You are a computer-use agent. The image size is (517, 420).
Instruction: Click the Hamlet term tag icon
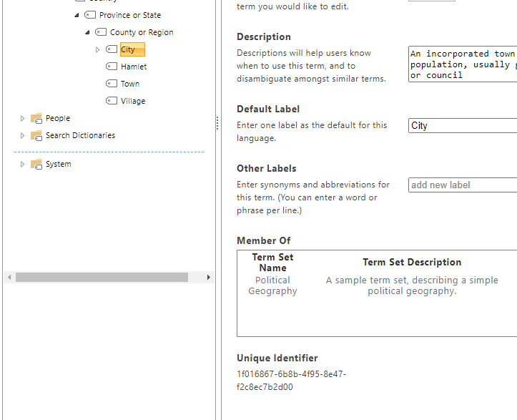(x=112, y=67)
